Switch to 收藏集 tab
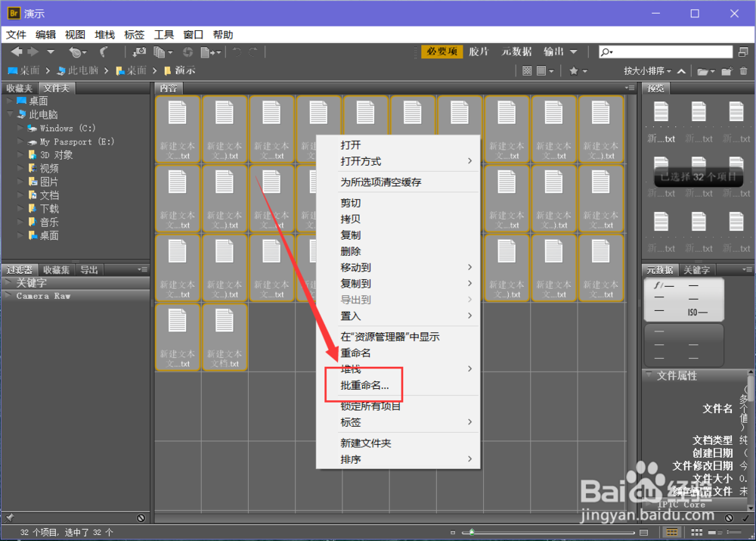 (56, 270)
